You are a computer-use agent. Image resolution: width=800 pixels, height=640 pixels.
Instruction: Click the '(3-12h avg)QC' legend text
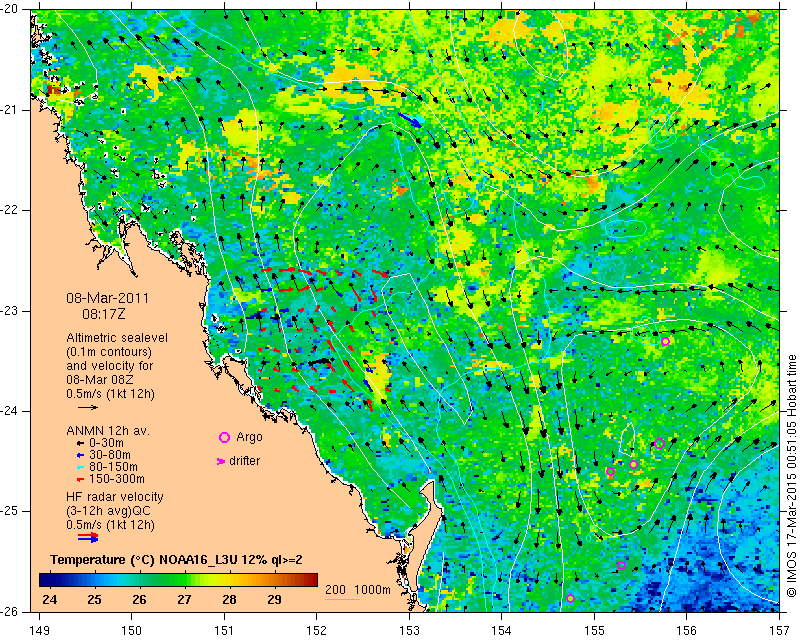pos(109,511)
